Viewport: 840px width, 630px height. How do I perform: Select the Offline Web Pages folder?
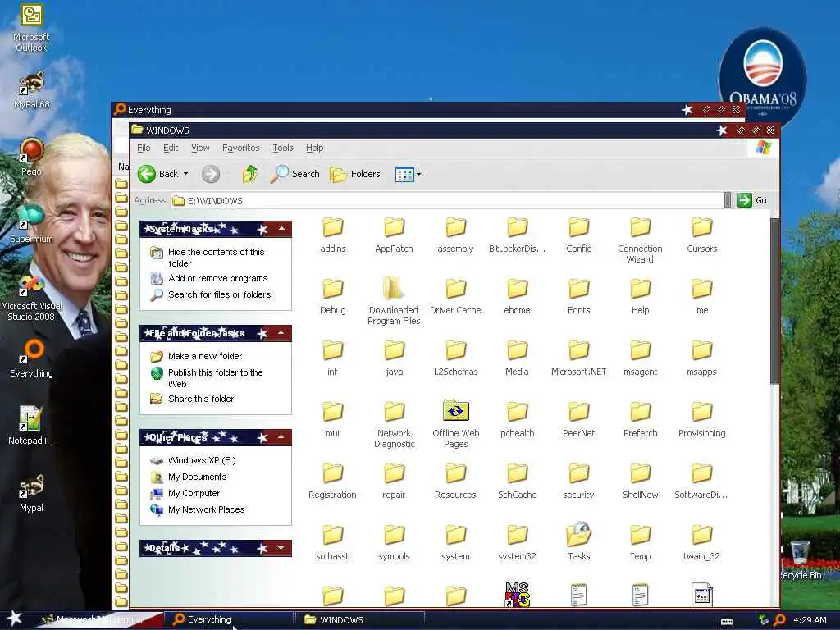[x=456, y=424]
